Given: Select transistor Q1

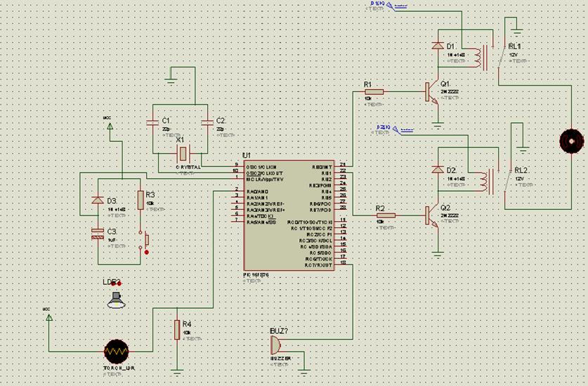Looking at the screenshot, I should (431, 92).
